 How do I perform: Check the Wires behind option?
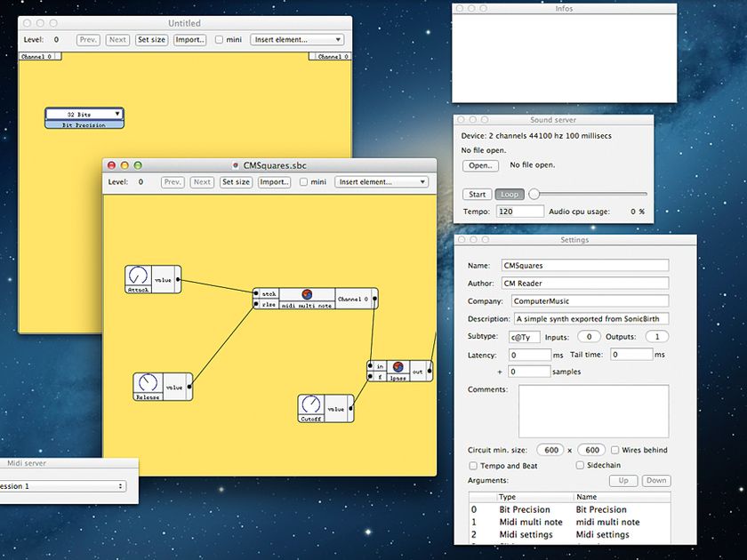(614, 450)
